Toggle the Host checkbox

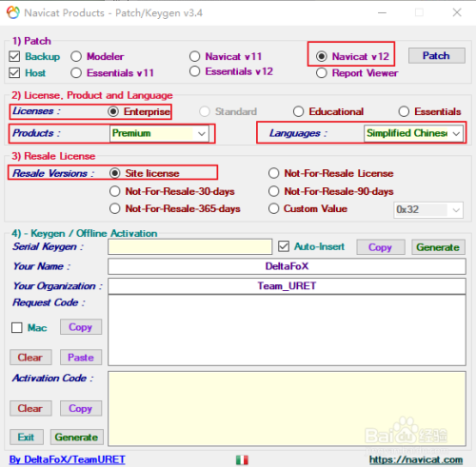[x=14, y=73]
